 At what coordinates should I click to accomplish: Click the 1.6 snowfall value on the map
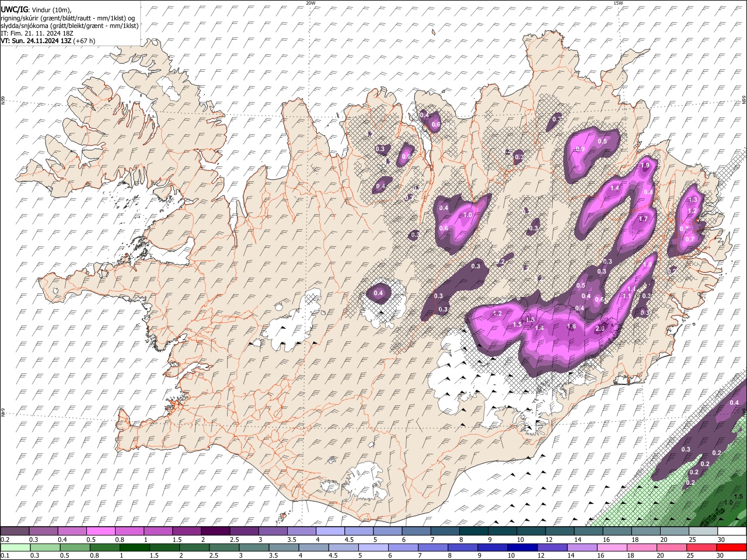571,327
